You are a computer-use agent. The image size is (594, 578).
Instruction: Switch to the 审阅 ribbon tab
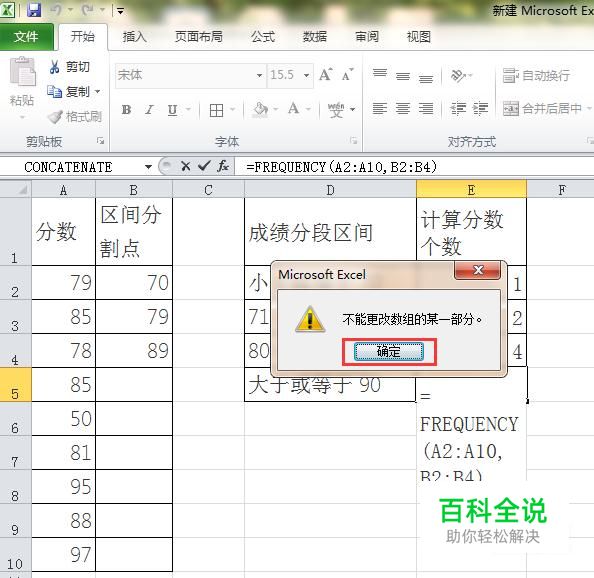(366, 37)
